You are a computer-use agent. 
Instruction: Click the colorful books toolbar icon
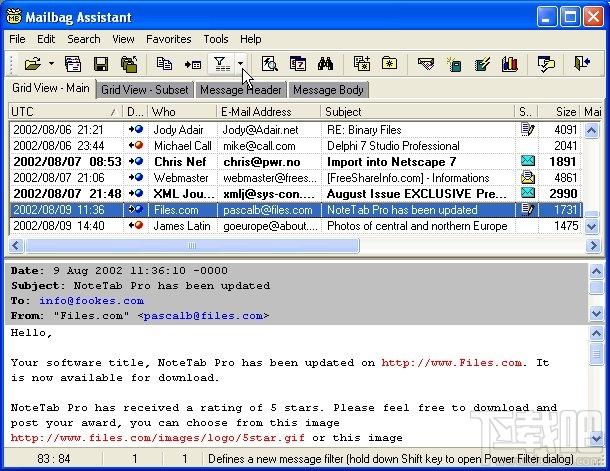click(x=510, y=63)
